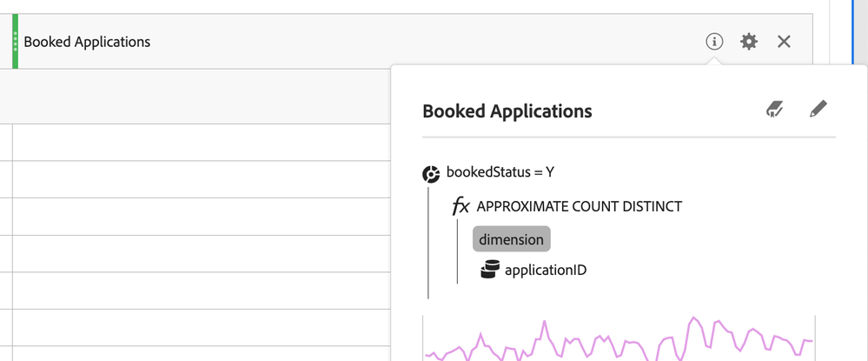This screenshot has height=361, width=868.
Task: Click the first empty table row cell
Action: coord(200,142)
